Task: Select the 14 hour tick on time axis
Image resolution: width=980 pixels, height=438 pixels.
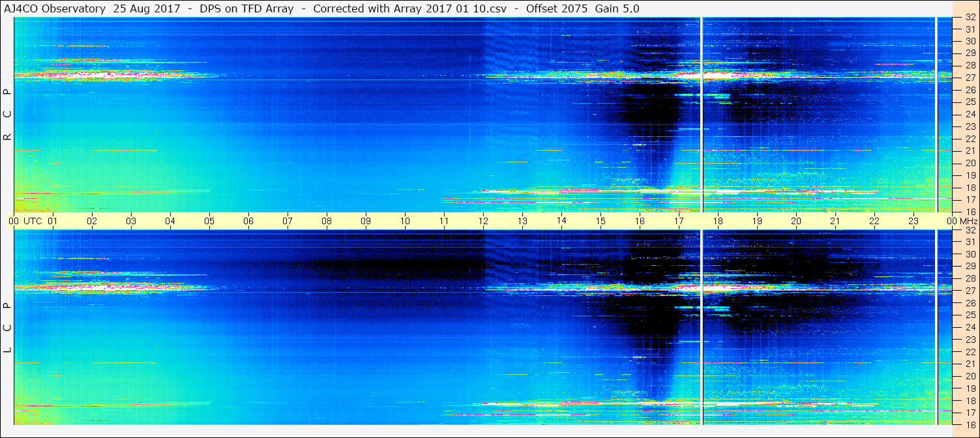Action: (561, 221)
